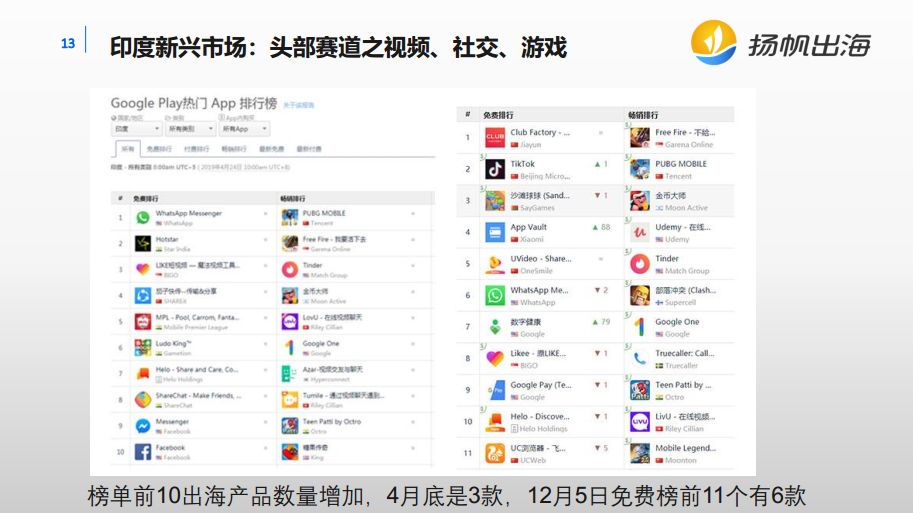Open the Hotstar app name link
Image resolution: width=913 pixels, height=513 pixels.
tap(167, 239)
